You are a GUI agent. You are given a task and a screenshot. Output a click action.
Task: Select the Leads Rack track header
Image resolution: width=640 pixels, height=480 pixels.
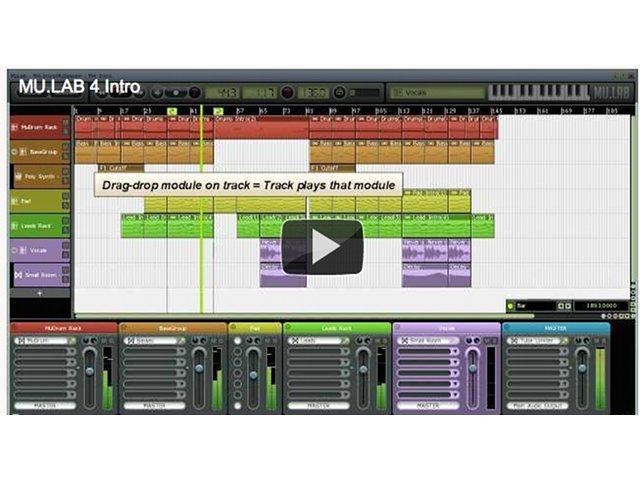click(40, 226)
